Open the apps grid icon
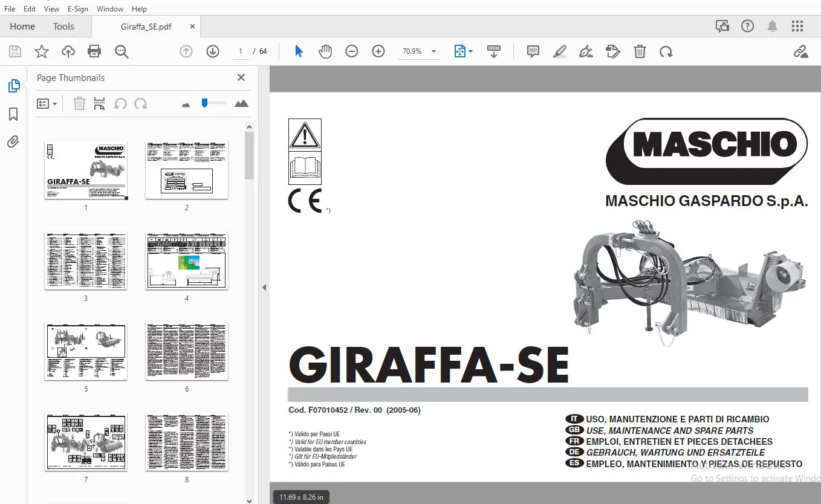821x504 pixels. coord(797,26)
